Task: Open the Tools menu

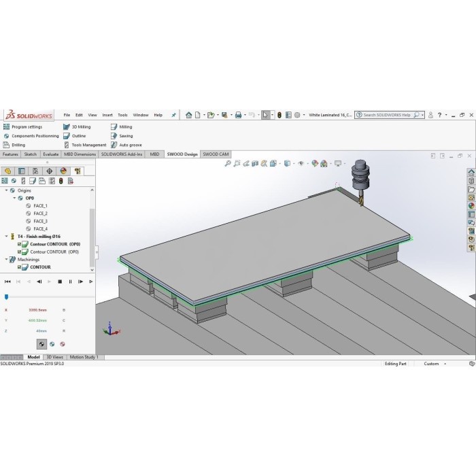Action: point(122,115)
